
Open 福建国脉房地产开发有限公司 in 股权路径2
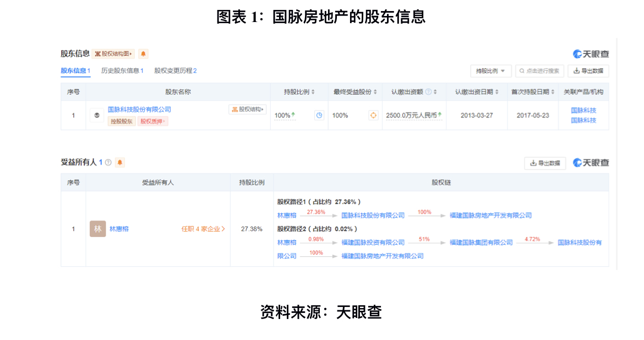point(383,256)
